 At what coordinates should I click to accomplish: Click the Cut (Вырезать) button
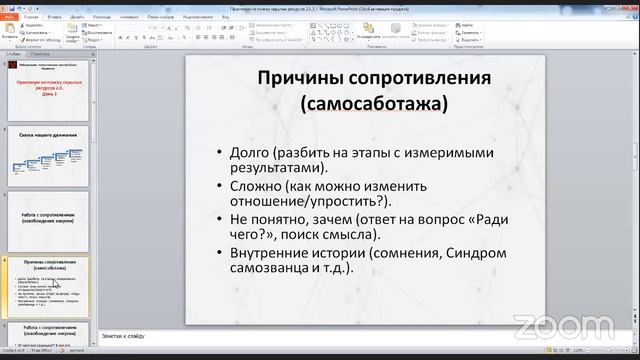[x=32, y=25]
